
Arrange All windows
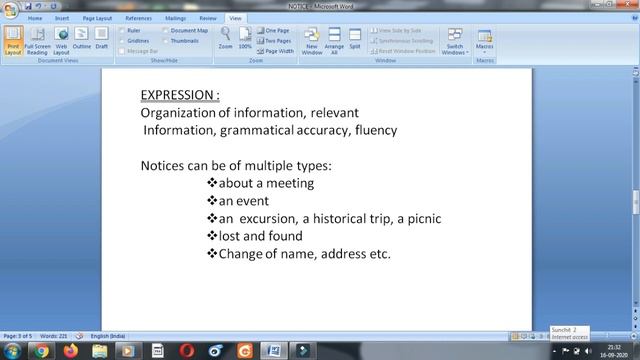tap(334, 41)
